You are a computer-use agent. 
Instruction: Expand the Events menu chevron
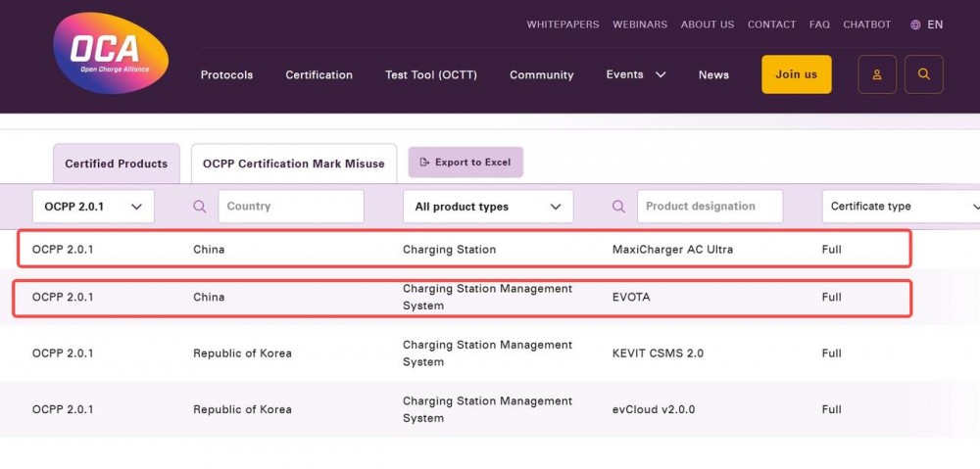click(661, 75)
